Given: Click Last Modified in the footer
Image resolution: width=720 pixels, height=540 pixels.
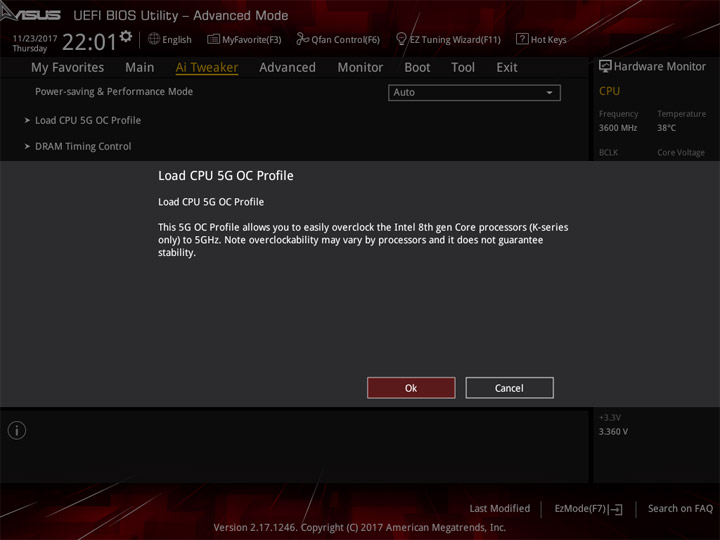Looking at the screenshot, I should coord(500,508).
